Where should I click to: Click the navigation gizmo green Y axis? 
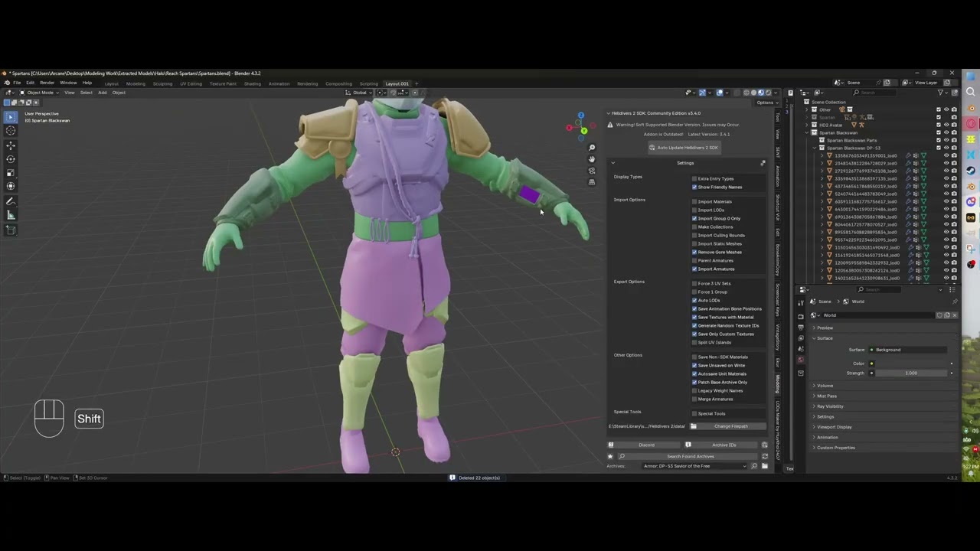[584, 131]
